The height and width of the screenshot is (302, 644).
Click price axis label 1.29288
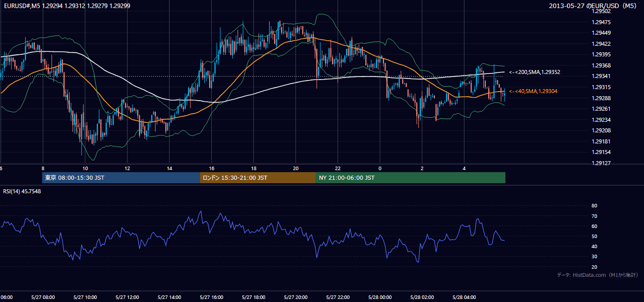click(601, 98)
